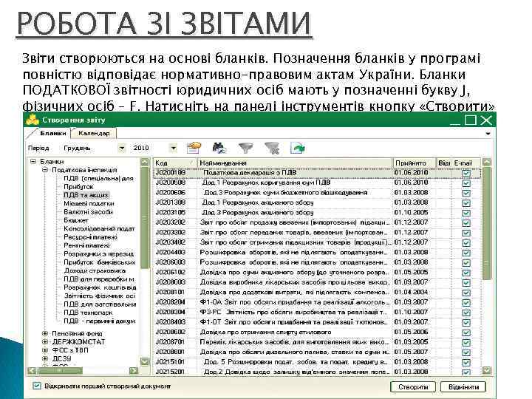This screenshot has height=399, width=532.
Task: Open the Грудень month dropdown
Action: click(121, 148)
